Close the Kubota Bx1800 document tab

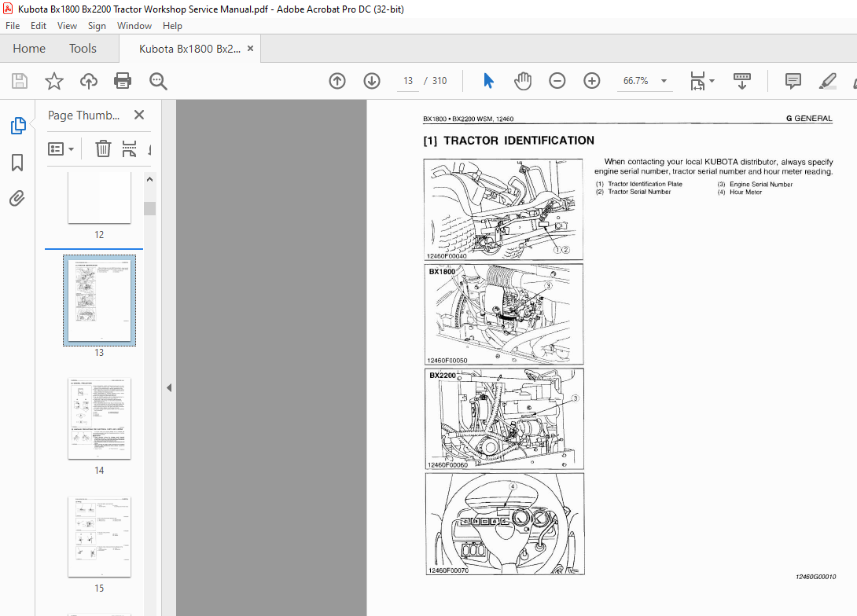(250, 49)
